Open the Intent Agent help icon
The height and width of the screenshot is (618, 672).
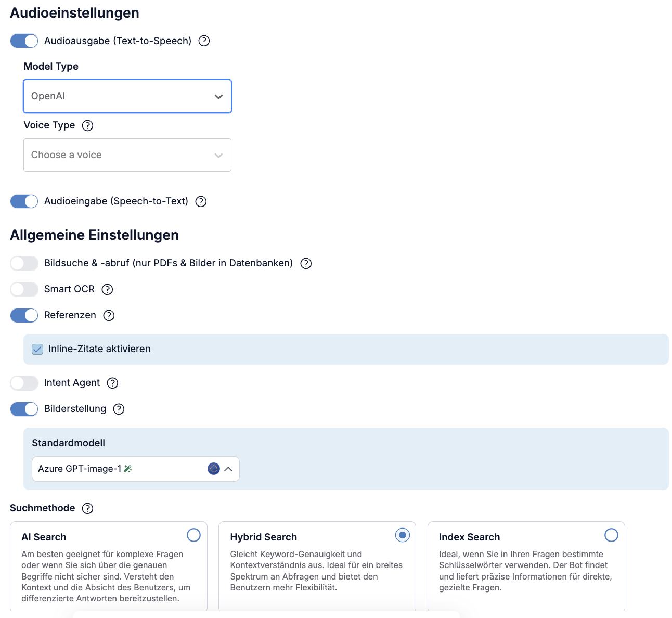point(112,383)
